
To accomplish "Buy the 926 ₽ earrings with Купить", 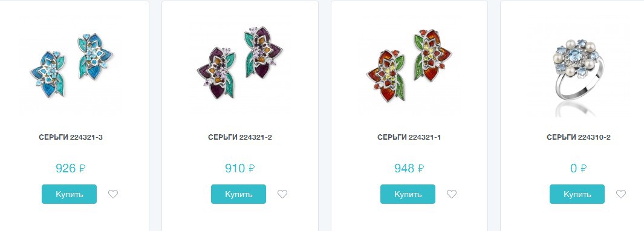I will pos(69,194).
